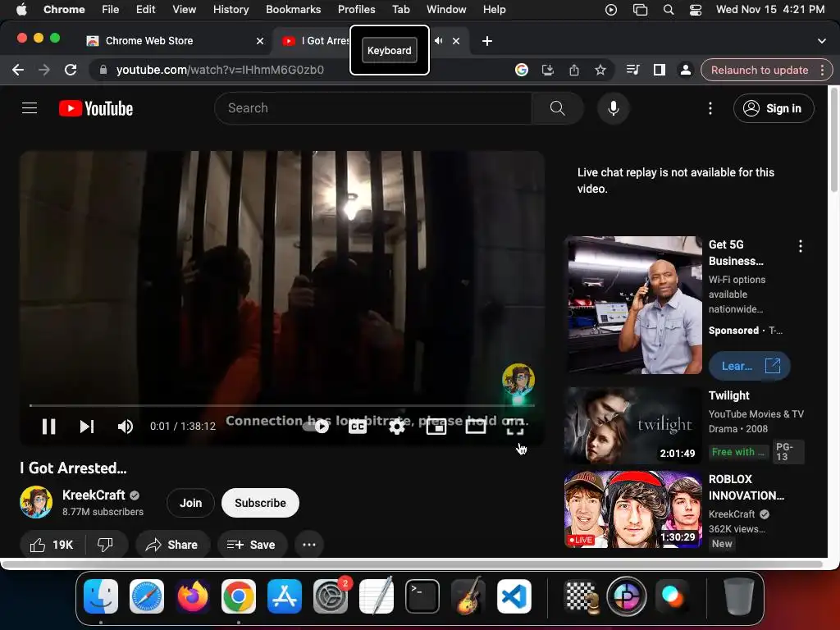
Task: Open options menu for 5G Business ad
Action: click(801, 246)
